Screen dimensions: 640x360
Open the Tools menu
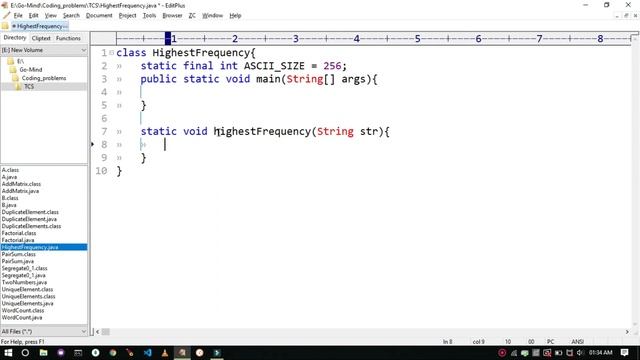[149, 16]
